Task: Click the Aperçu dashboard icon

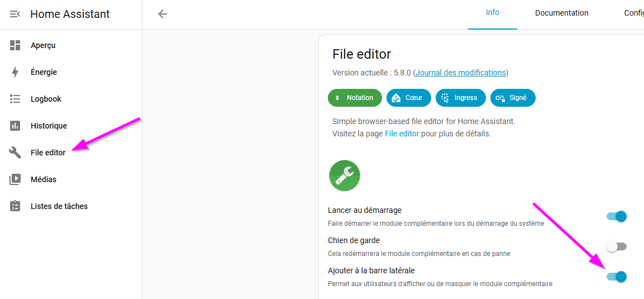Action: (x=15, y=46)
